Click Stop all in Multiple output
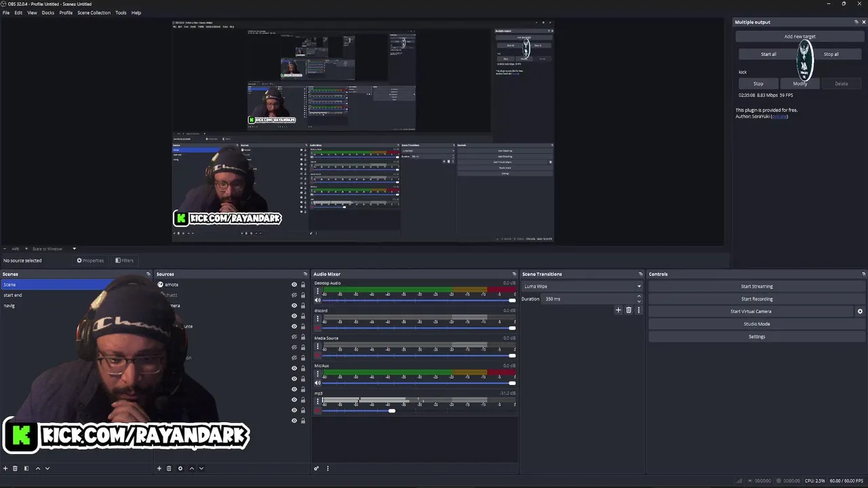 point(831,54)
